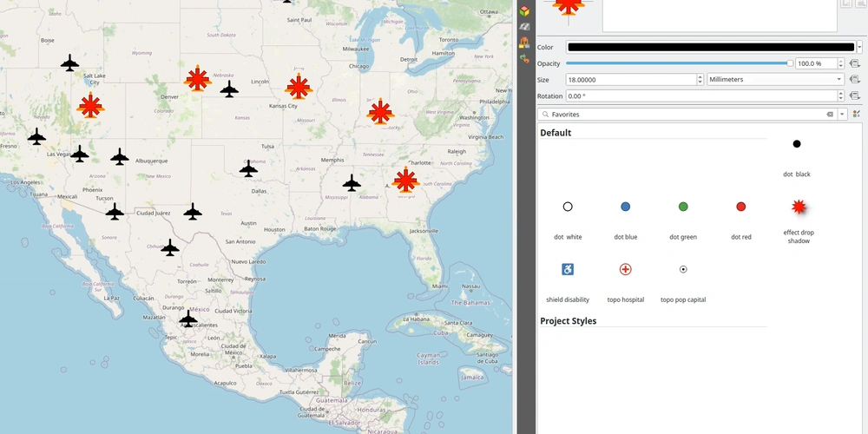Adjust the Opacity percentage spinner arrows
The height and width of the screenshot is (434, 868).
point(841,63)
